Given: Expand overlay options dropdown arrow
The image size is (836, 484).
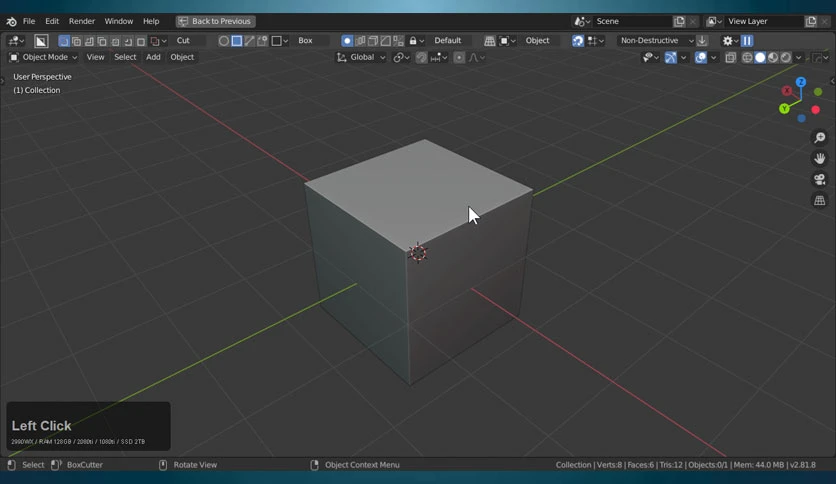Looking at the screenshot, I should point(713,58).
